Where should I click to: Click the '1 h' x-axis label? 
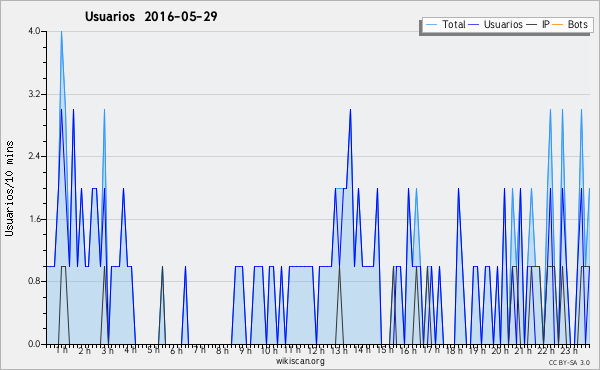coord(62,350)
